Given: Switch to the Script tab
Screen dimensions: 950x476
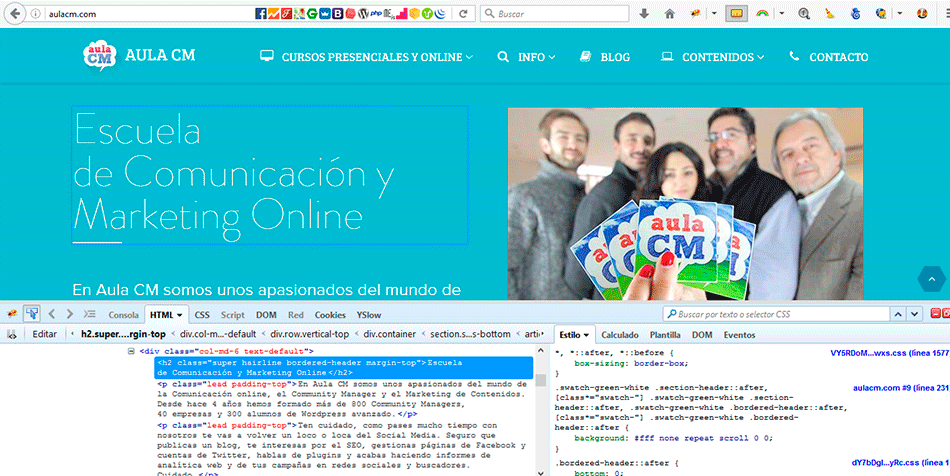Looking at the screenshot, I should 233,315.
